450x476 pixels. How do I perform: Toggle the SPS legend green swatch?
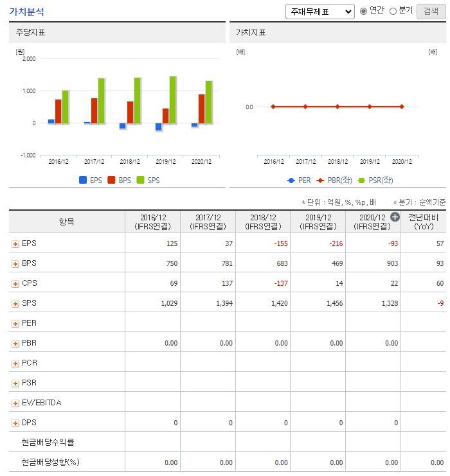pyautogui.click(x=140, y=180)
